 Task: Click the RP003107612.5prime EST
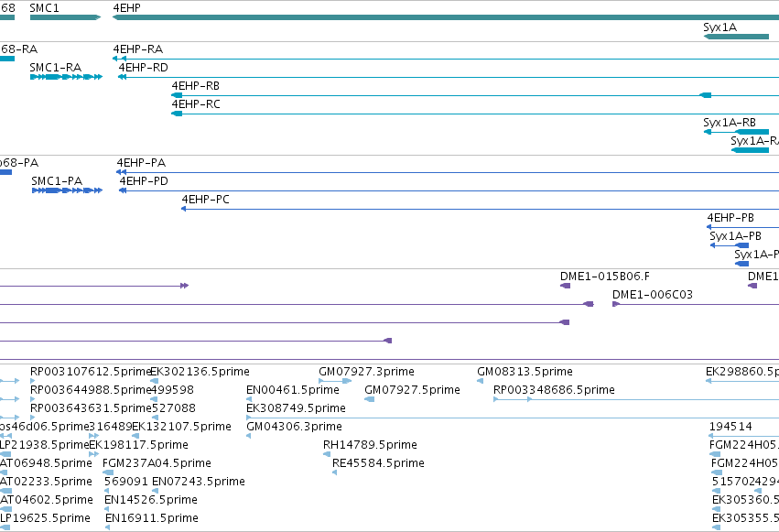pos(33,381)
